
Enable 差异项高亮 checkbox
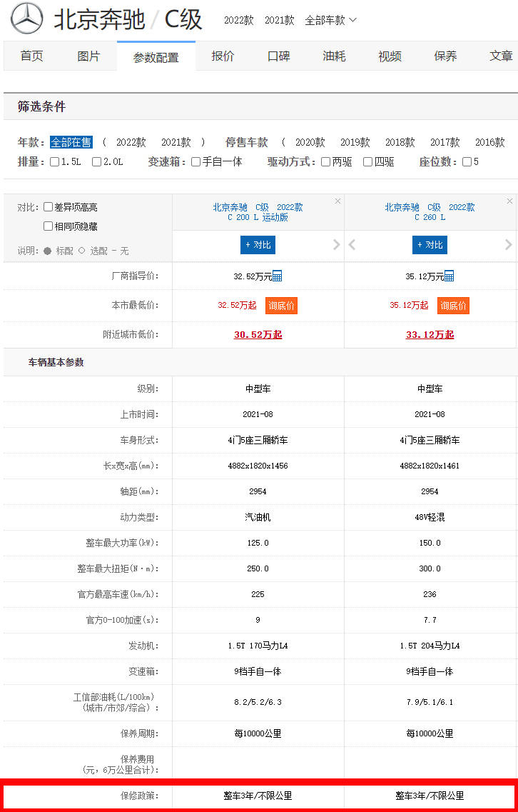(x=48, y=206)
